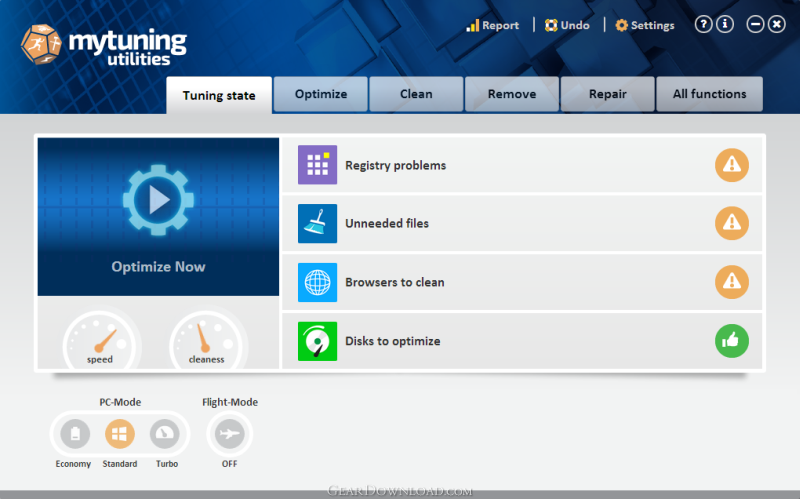Open the Report bar chart icon
The height and width of the screenshot is (499, 800).
point(472,26)
